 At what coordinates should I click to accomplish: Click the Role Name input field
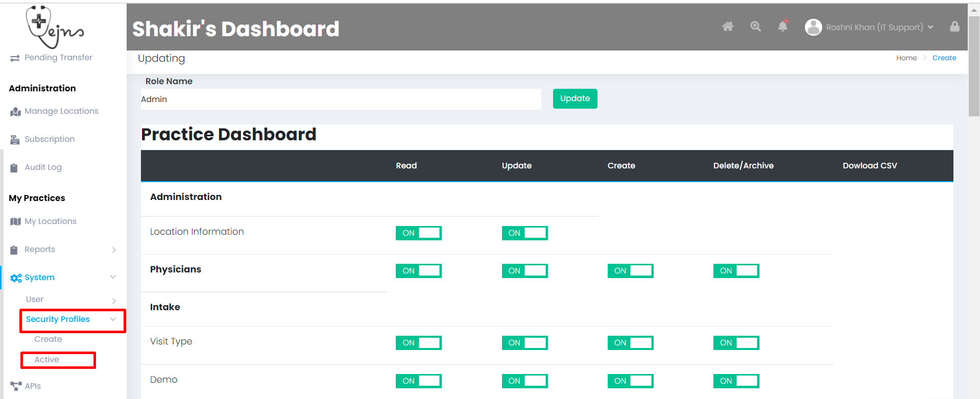[x=341, y=99]
